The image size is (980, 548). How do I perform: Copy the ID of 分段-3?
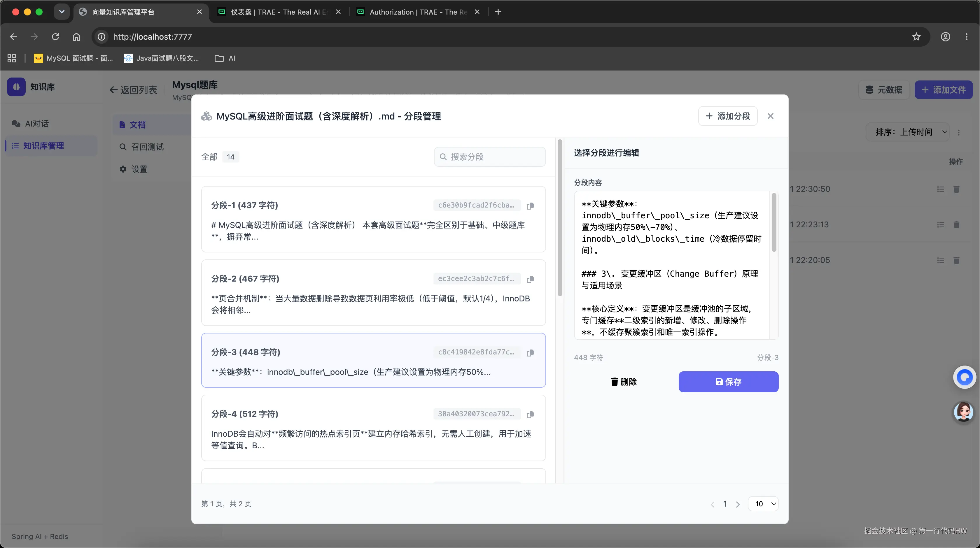tap(530, 352)
